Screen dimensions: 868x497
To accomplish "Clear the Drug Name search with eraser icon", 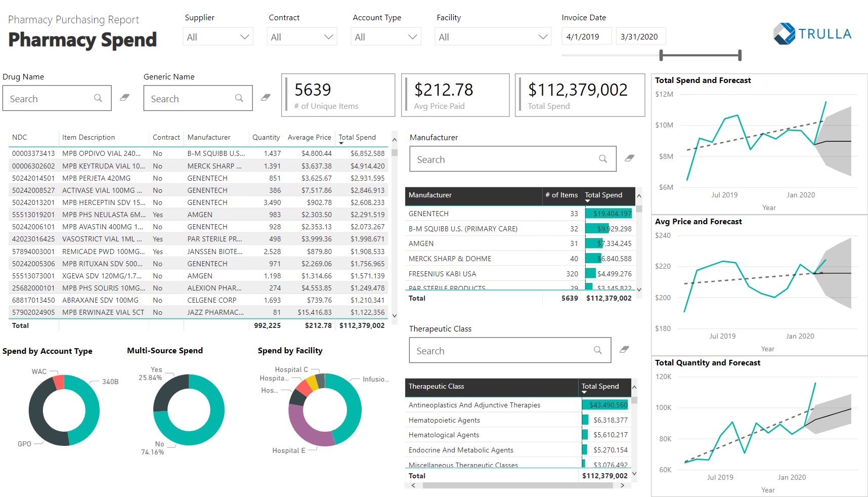I will pyautogui.click(x=124, y=97).
